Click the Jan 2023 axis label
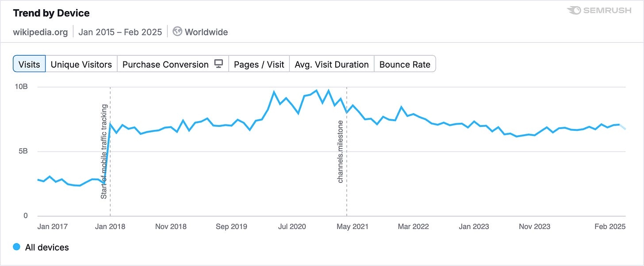The height and width of the screenshot is (266, 644). [x=474, y=227]
